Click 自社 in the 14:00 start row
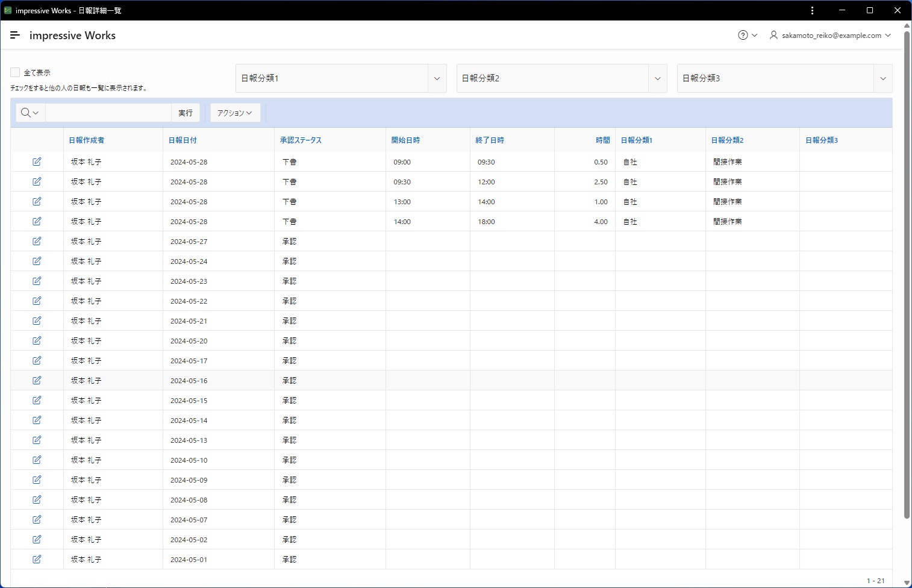Image resolution: width=912 pixels, height=588 pixels. 630,222
